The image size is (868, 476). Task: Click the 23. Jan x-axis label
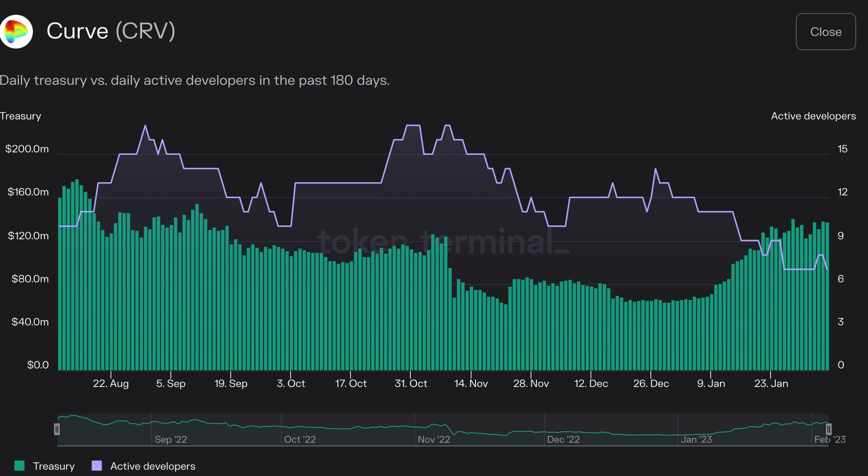coord(771,384)
